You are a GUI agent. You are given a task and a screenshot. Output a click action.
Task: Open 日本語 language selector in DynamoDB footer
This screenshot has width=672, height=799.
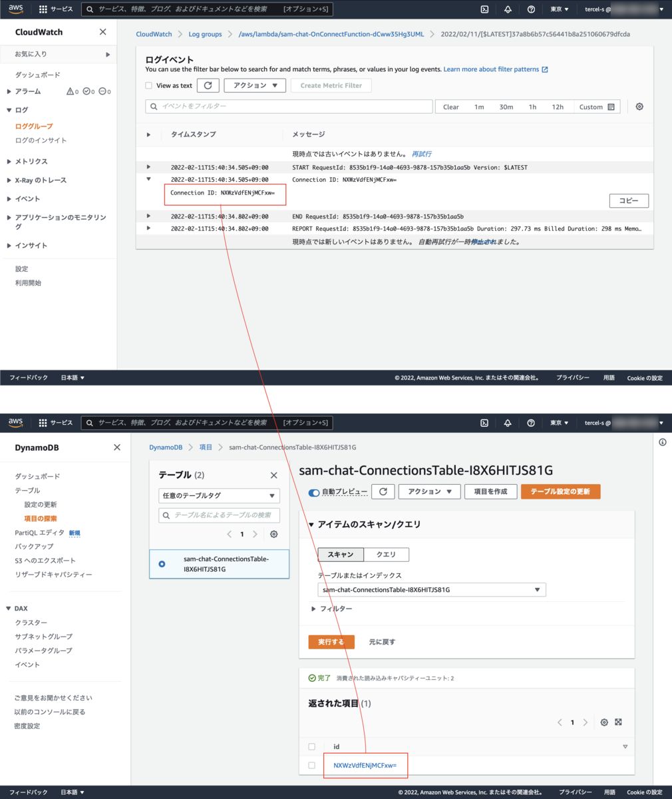[x=73, y=792]
